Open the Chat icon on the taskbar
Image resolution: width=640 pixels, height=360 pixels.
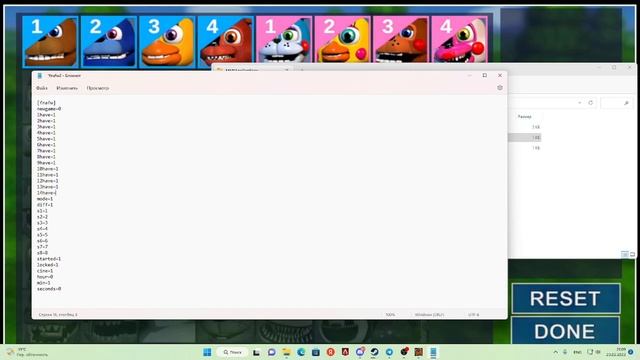(271, 352)
